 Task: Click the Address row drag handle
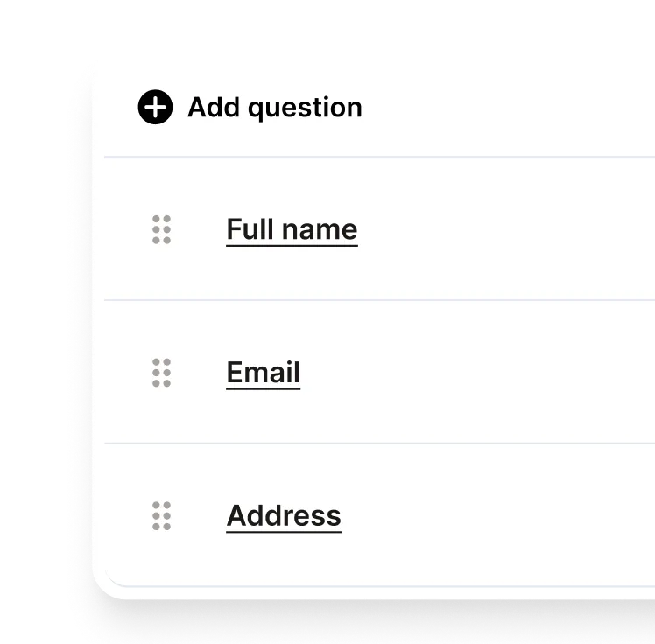[x=161, y=516]
